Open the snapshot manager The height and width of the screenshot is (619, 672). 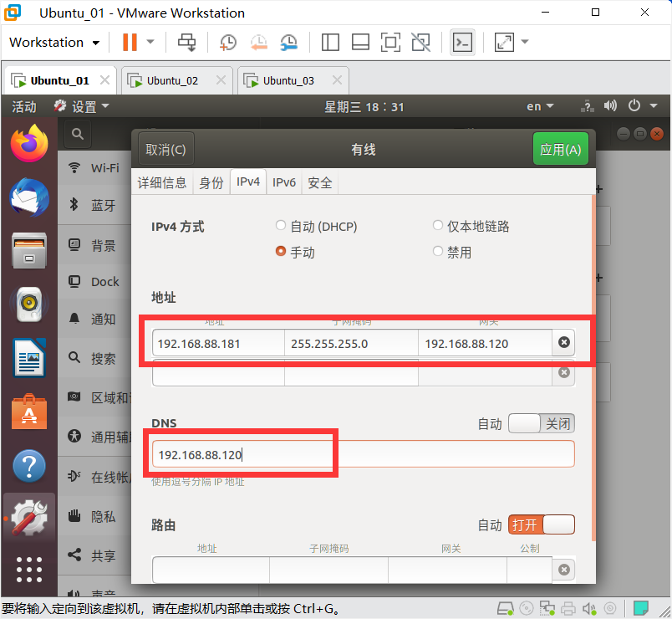point(289,42)
